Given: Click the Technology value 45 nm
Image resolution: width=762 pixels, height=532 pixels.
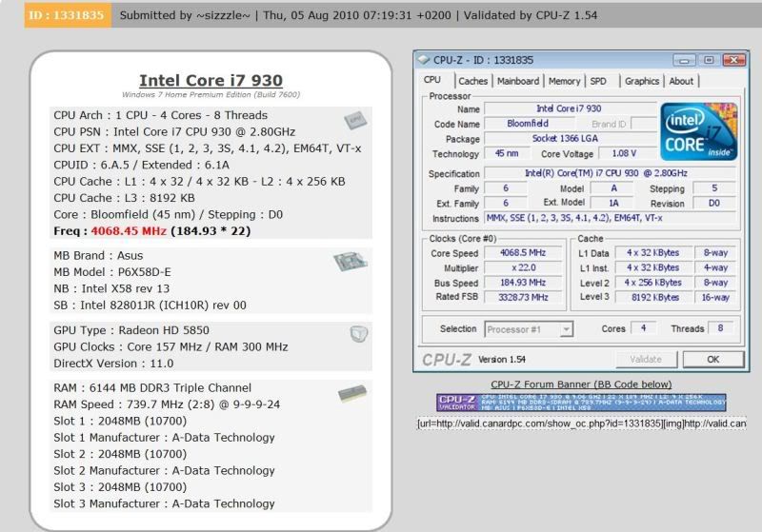Looking at the screenshot, I should (506, 154).
